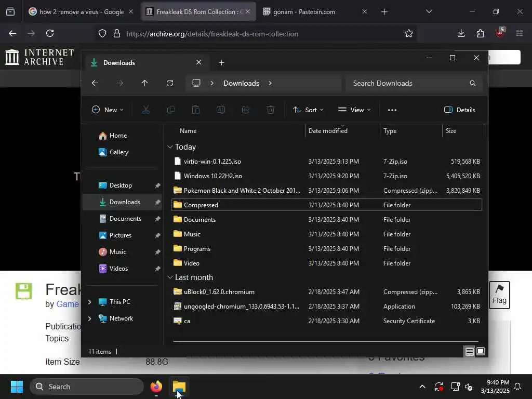Open Firefox extensions puzzle icon
This screenshot has width=532, height=399.
(x=480, y=33)
